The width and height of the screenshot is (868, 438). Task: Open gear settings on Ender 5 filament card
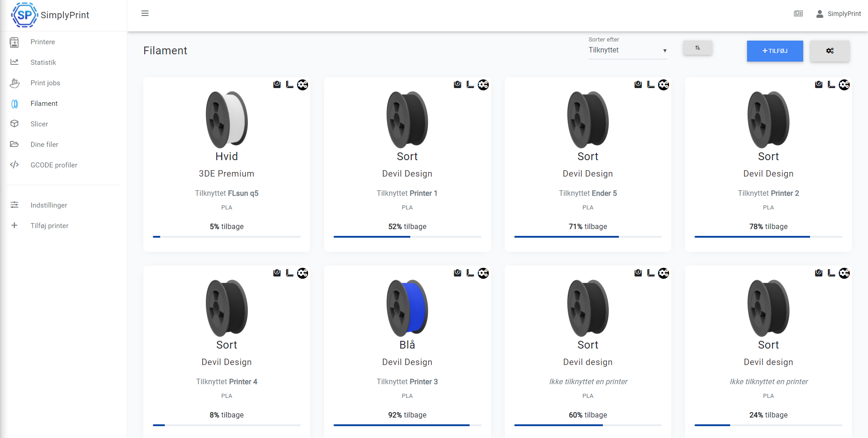tap(664, 84)
